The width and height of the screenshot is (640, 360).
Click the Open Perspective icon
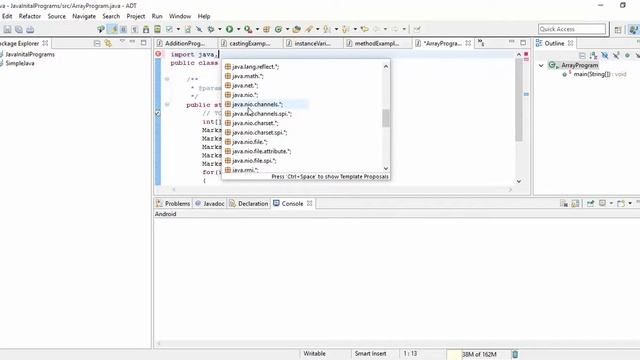618,29
